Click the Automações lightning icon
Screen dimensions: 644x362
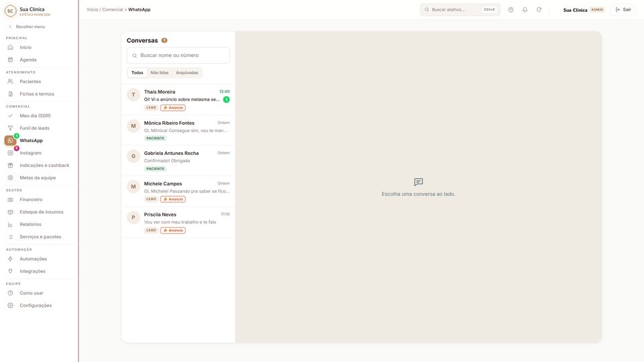tap(10, 259)
